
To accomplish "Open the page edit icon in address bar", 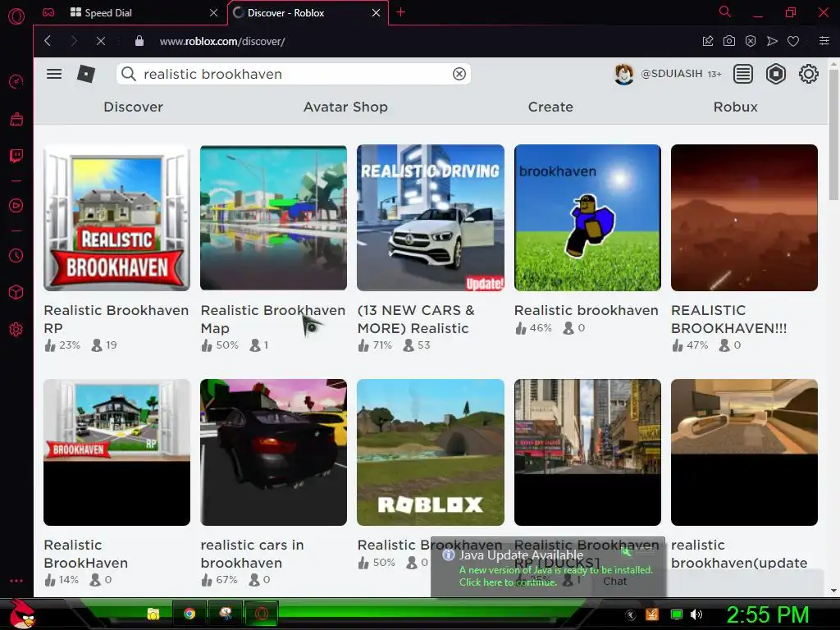I will pyautogui.click(x=708, y=41).
